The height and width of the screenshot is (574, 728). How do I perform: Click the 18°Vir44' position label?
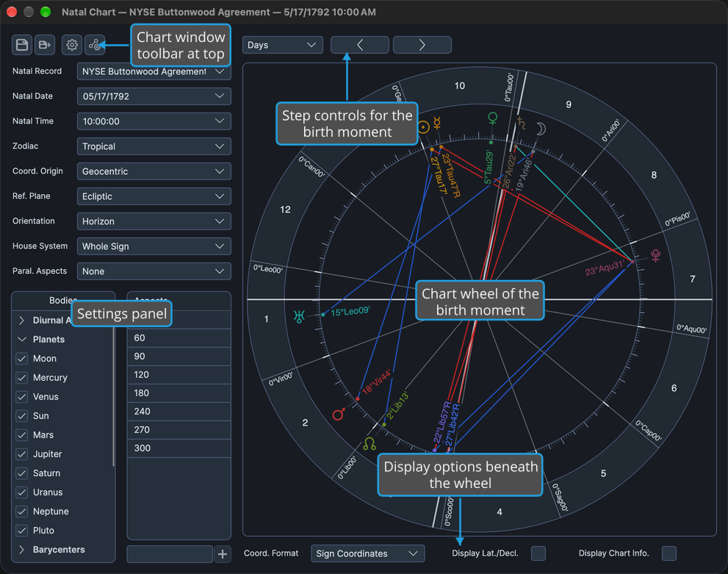tap(377, 381)
